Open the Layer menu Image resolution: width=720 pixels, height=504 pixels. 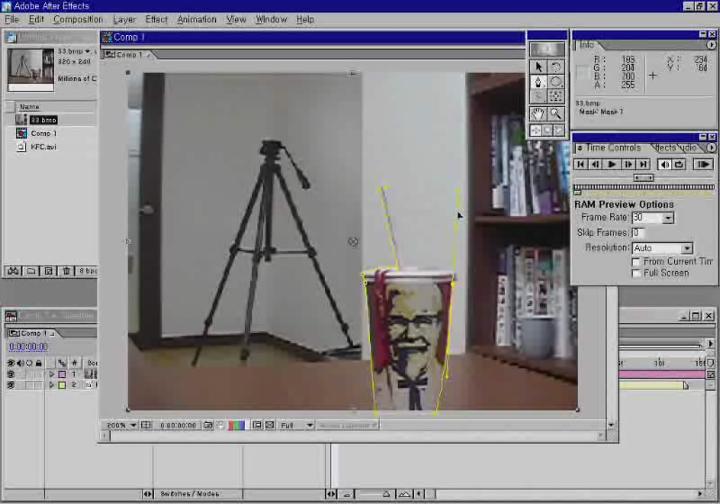[x=124, y=19]
